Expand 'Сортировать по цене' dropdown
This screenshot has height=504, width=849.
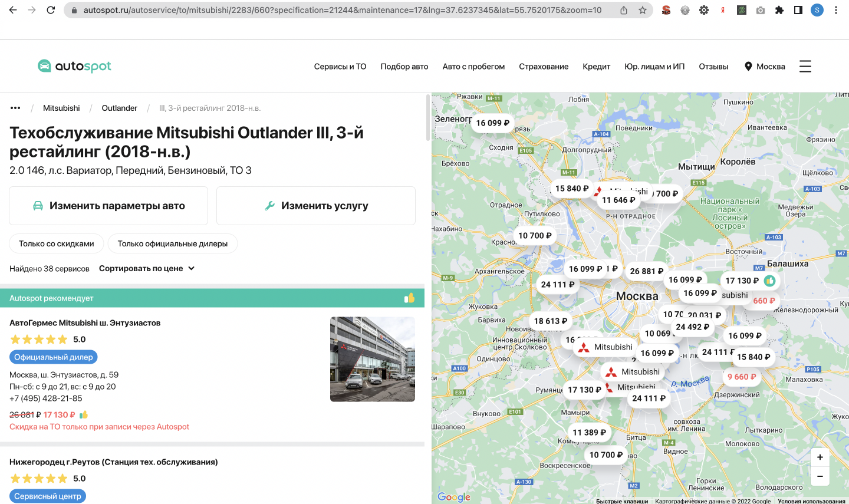(x=147, y=268)
